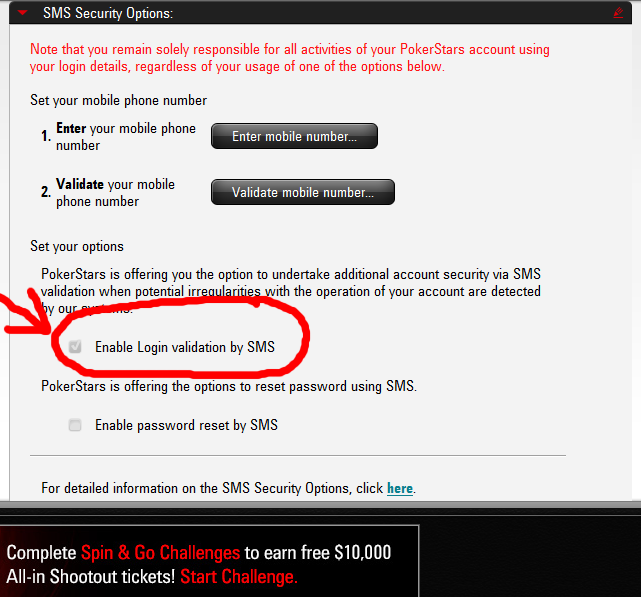This screenshot has width=641, height=597.
Task: Click the additional account security paragraph
Action: click(291, 291)
